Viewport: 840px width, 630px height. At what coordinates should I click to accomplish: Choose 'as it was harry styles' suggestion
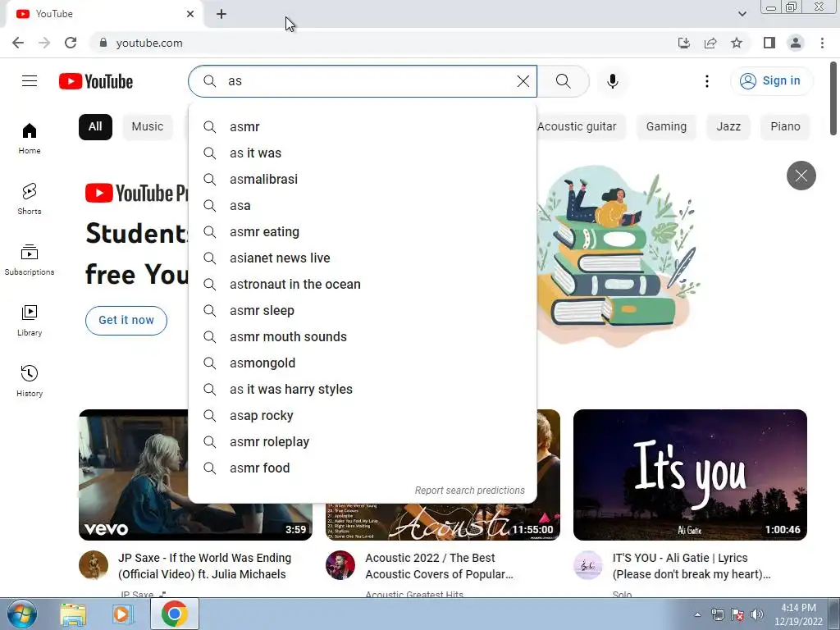pyautogui.click(x=363, y=390)
